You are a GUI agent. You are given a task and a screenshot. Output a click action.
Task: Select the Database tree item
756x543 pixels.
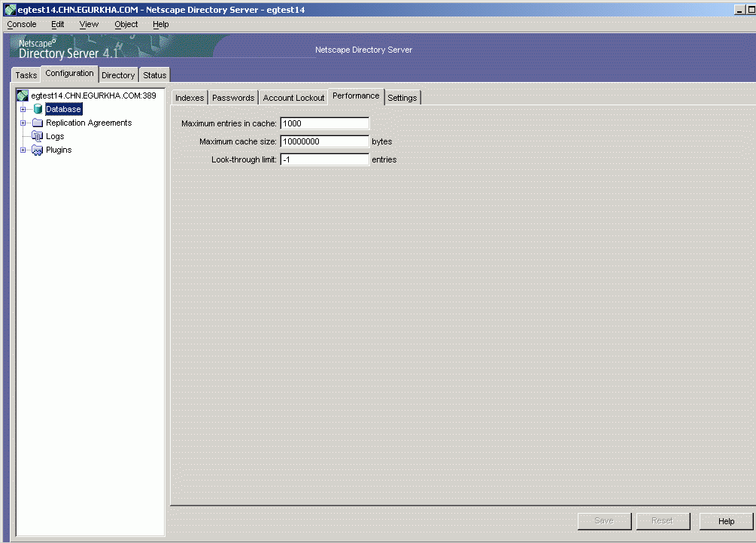[63, 110]
